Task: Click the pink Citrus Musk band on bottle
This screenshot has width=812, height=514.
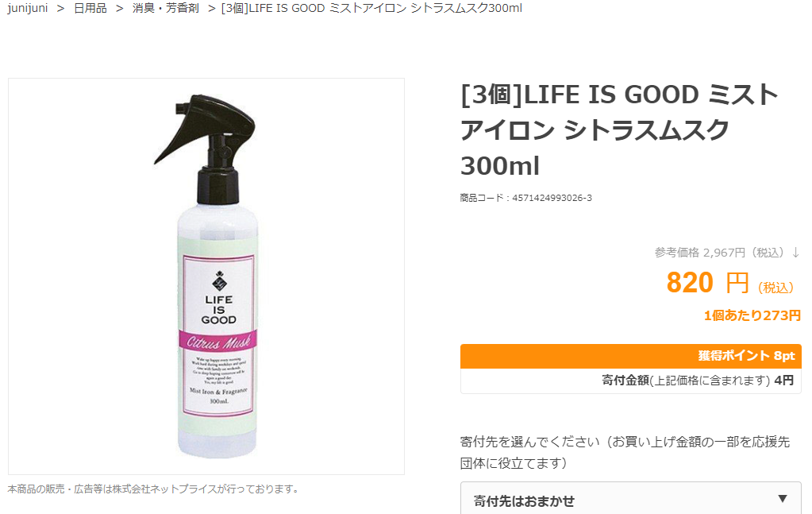Action: [218, 339]
